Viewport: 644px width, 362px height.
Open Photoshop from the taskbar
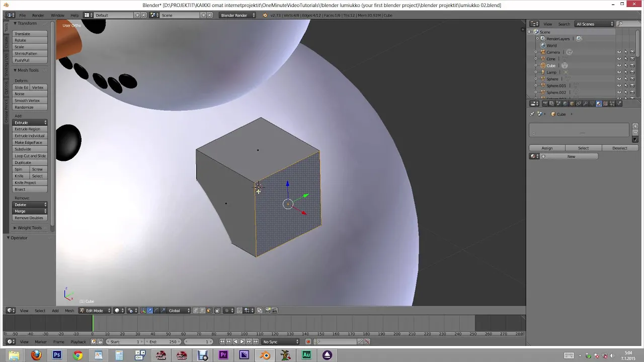[x=57, y=355]
